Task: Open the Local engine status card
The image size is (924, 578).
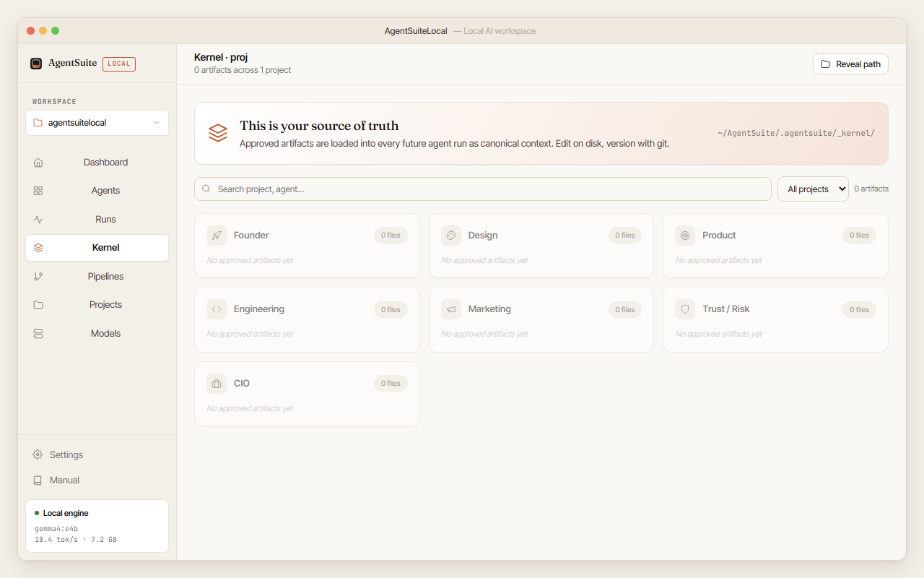Action: [x=97, y=526]
